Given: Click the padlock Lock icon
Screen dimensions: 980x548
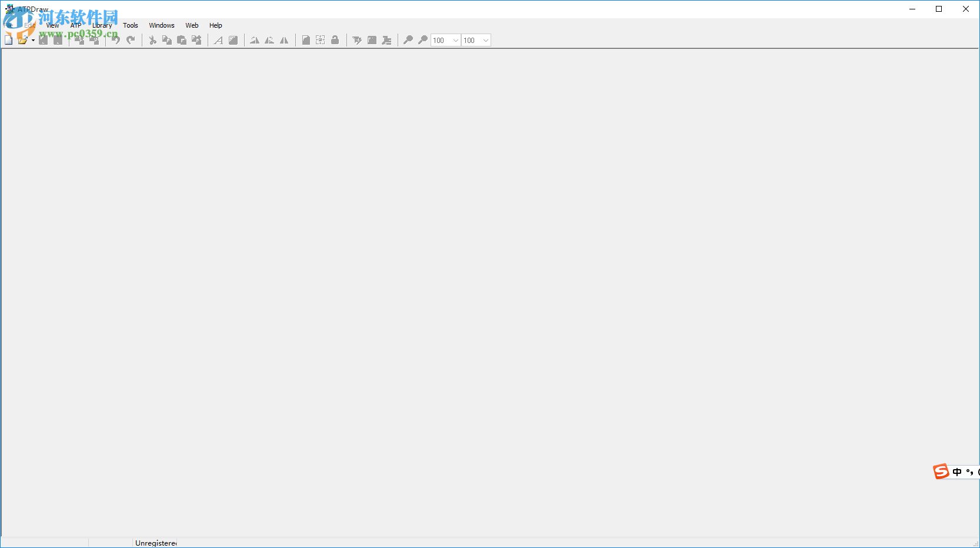Looking at the screenshot, I should 335,40.
